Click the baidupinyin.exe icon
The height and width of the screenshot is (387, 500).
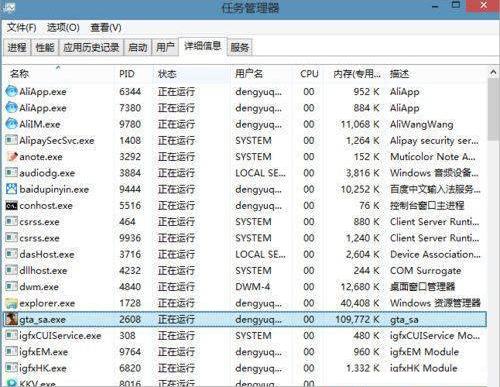point(11,189)
